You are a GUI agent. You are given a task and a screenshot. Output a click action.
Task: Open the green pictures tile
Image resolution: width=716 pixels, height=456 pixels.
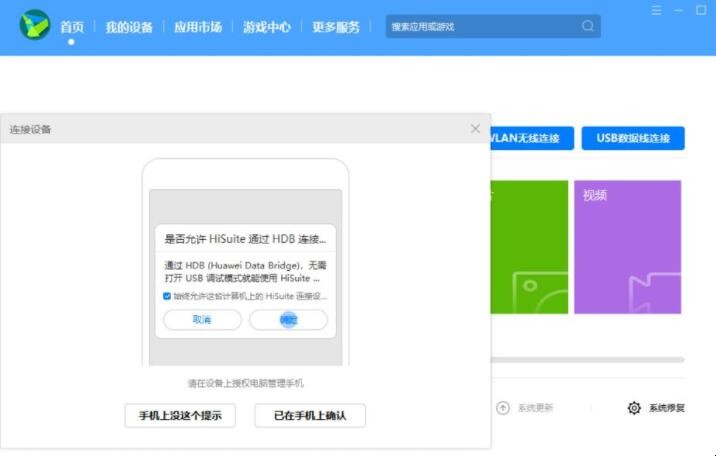tap(529, 247)
